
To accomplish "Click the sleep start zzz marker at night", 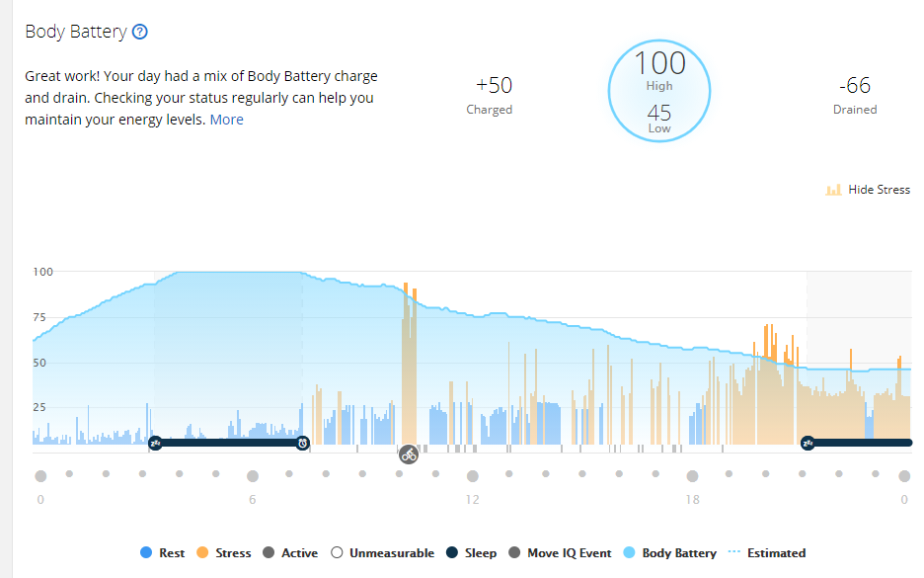I will pos(156,443).
